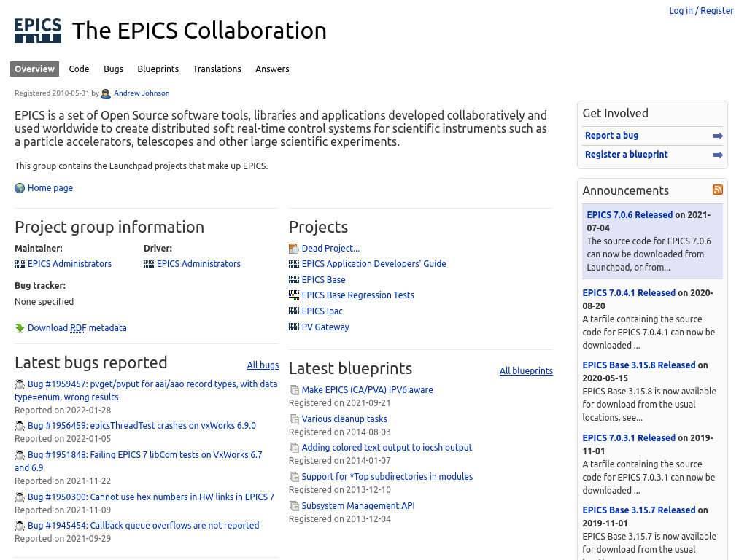Open Bug #1959457 pvget/pvput link

click(x=146, y=391)
